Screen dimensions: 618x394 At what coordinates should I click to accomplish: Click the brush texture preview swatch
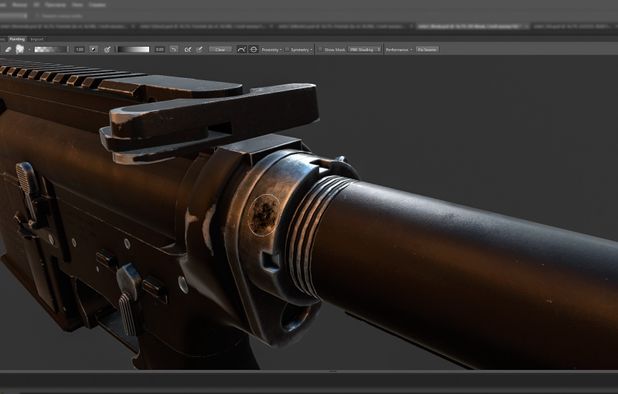coord(51,50)
